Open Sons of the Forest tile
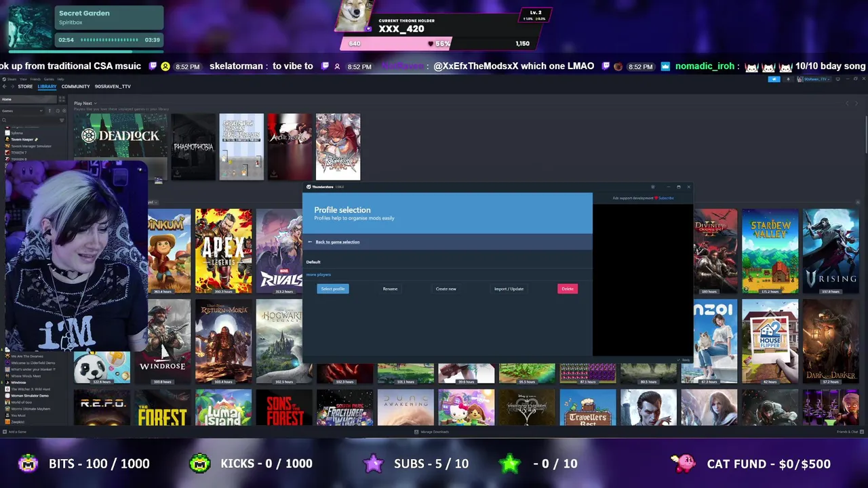Screen dimensions: 868x488 point(284,407)
